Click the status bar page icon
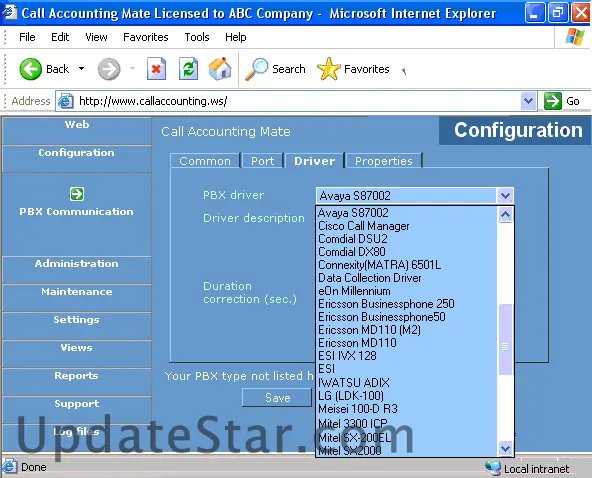 (x=9, y=467)
